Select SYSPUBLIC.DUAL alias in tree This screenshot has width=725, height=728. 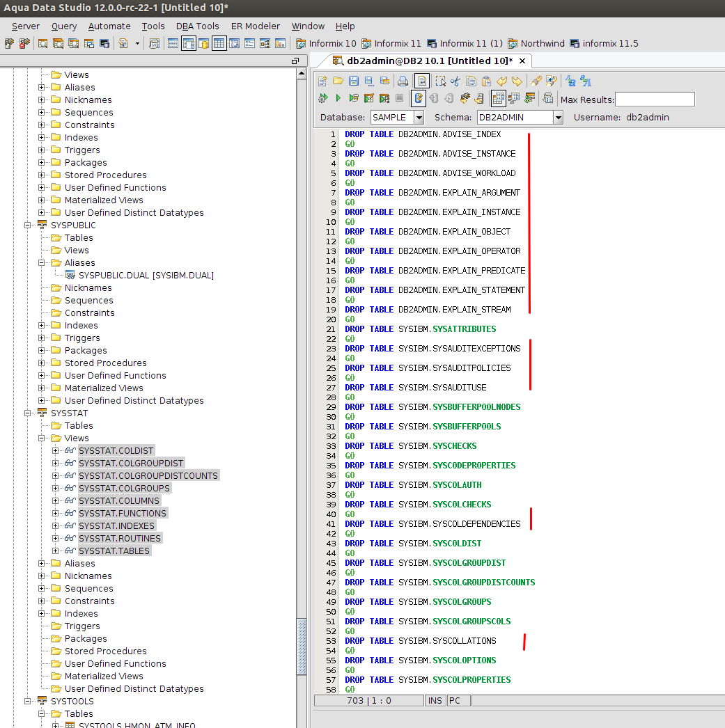tap(146, 276)
